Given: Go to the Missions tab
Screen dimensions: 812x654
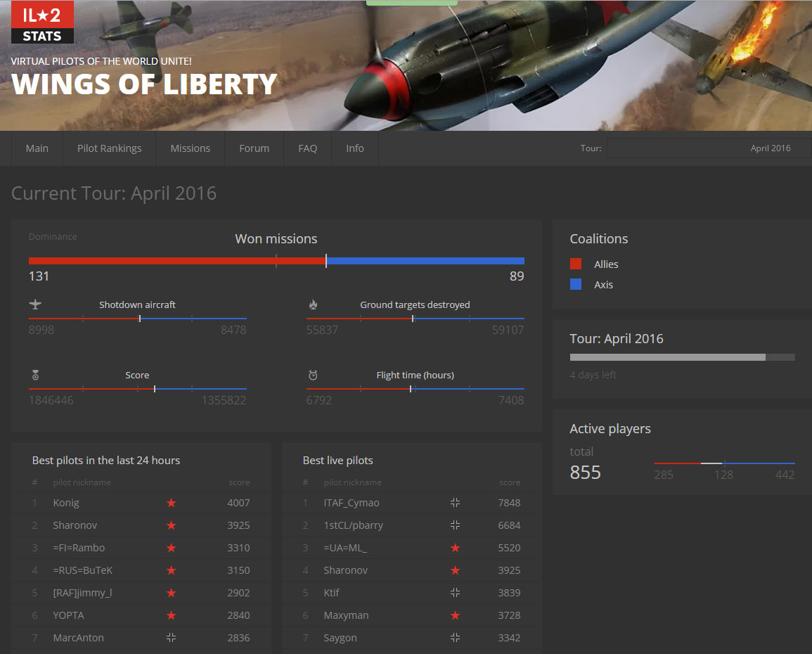Looking at the screenshot, I should click(x=190, y=148).
